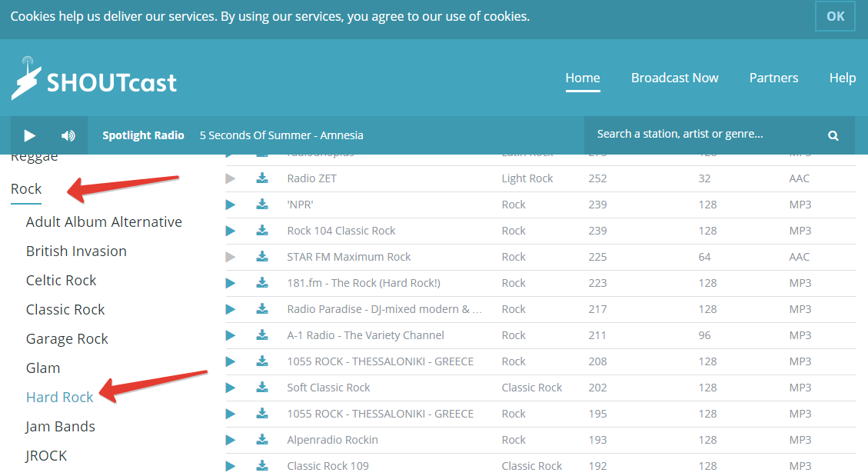Click Classic Rock genre of Soft Classic Rock
The width and height of the screenshot is (868, 476).
coord(531,388)
